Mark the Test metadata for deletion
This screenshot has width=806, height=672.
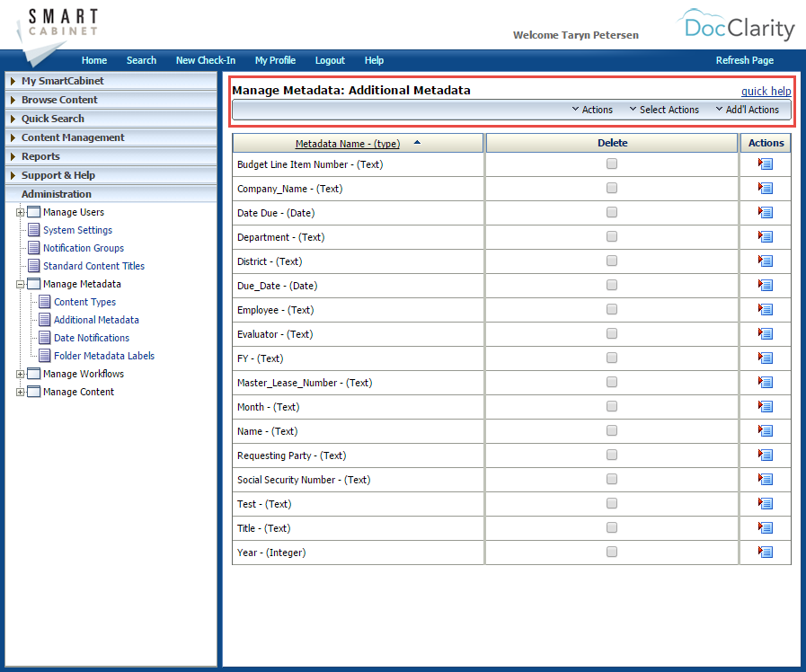(612, 504)
